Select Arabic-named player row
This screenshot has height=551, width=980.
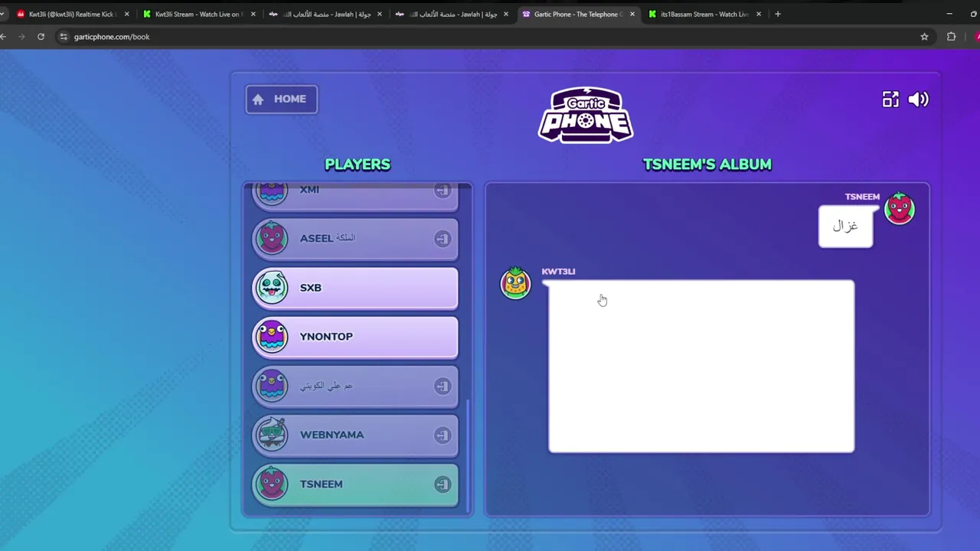[x=355, y=386]
